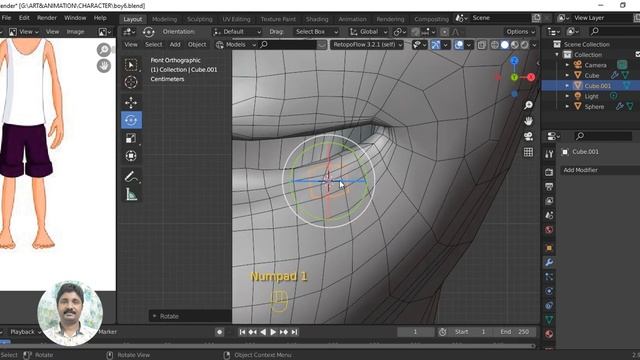The image size is (640, 360).
Task: Open the viewport shading options dropdown arrow
Action: click(x=534, y=44)
